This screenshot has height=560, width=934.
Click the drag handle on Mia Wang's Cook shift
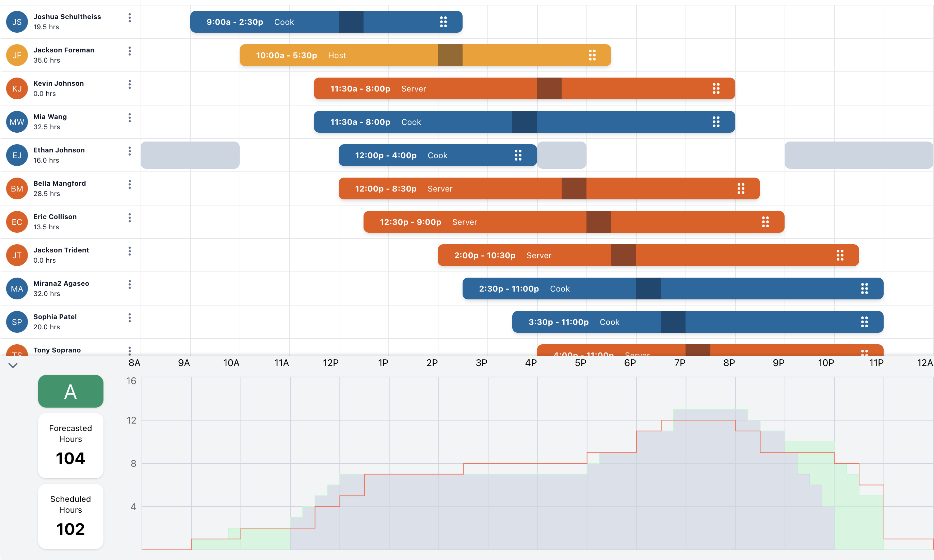click(x=716, y=121)
